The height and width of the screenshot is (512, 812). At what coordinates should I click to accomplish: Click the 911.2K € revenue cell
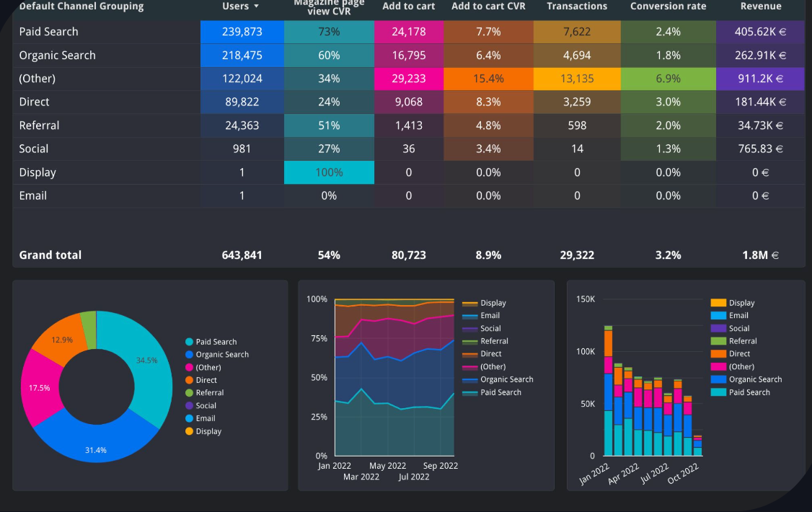click(x=760, y=79)
